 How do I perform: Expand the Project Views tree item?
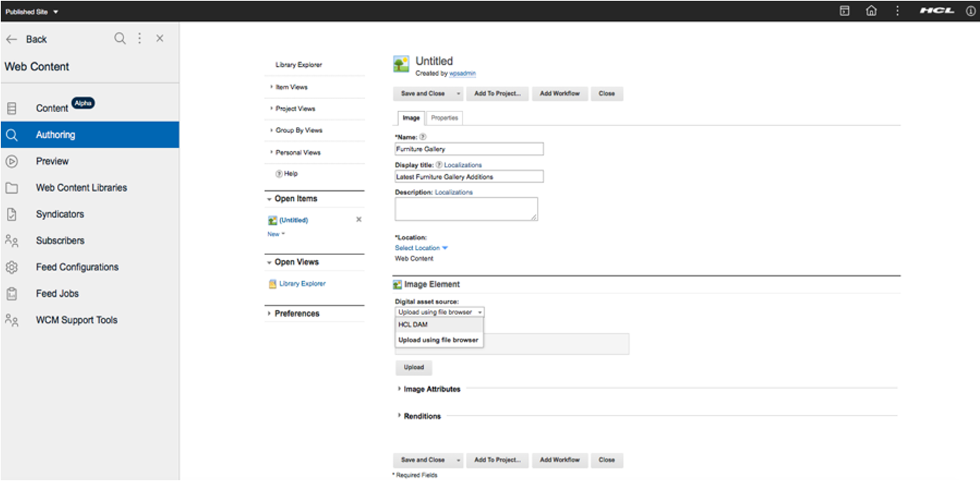click(x=295, y=109)
